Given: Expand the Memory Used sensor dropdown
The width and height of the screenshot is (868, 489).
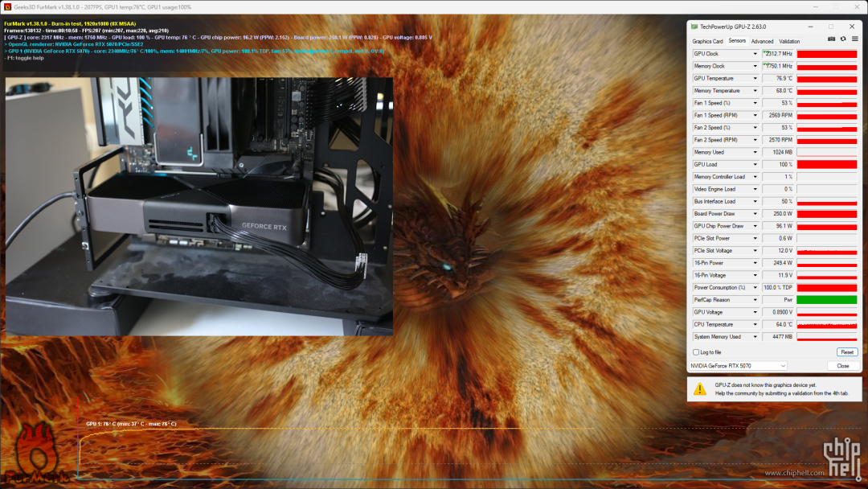Looking at the screenshot, I should 755,152.
